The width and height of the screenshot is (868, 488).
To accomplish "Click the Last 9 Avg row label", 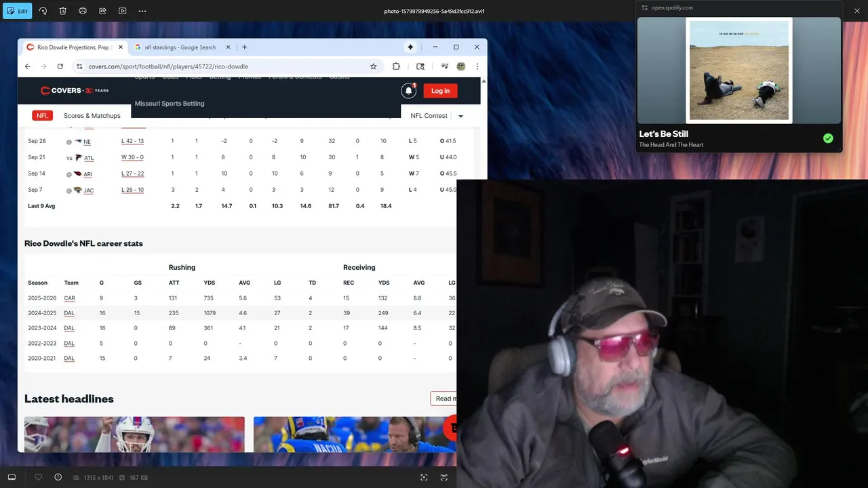I will 41,206.
